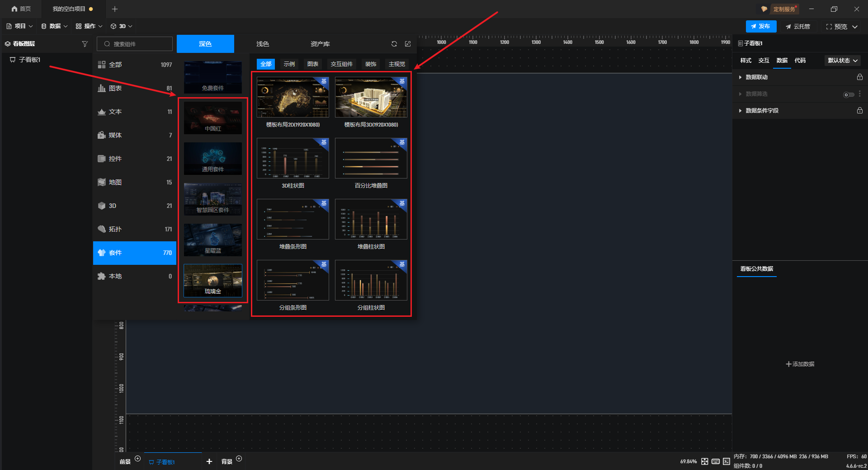The height and width of the screenshot is (470, 868).
Task: Open the 操作 menu dropdown
Action: 89,26
